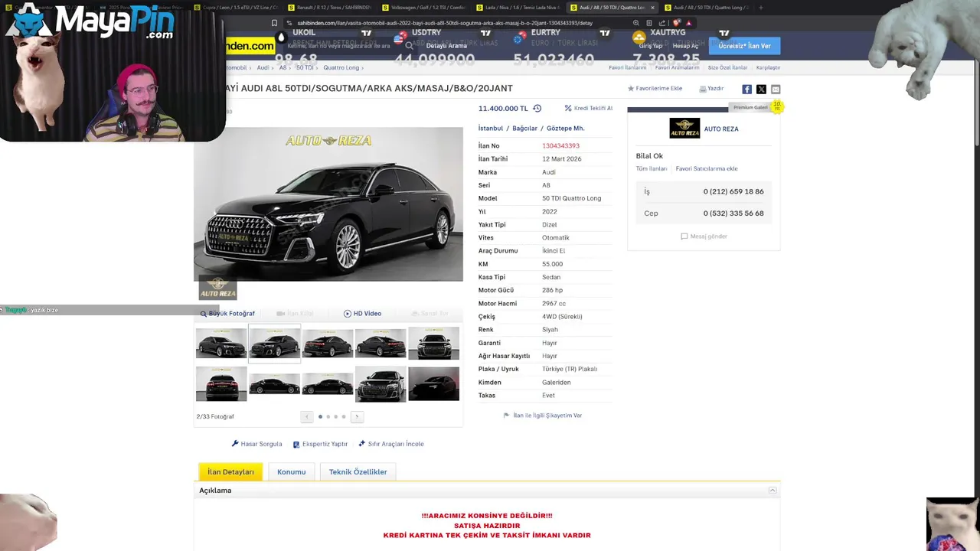Open price history clock icon

537,109
